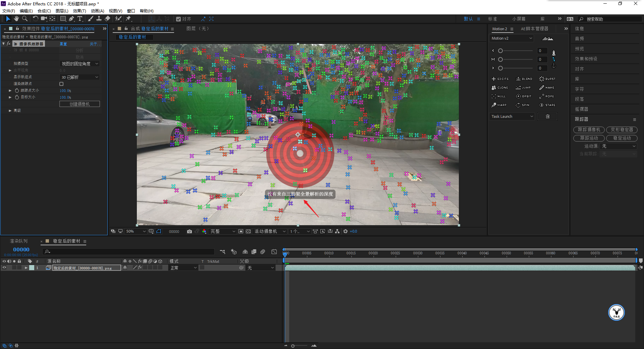Image resolution: width=644 pixels, height=349 pixels.
Task: Toggle the lock on 合成 viewer panel
Action: 126,29
